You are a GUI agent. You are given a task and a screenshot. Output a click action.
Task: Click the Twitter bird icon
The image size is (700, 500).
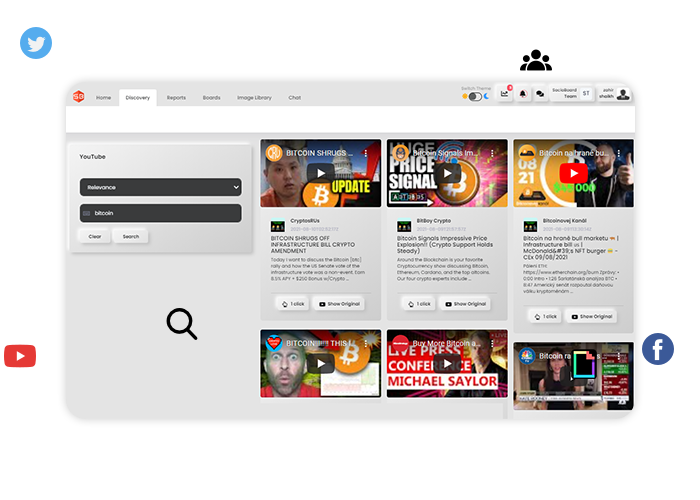36,44
